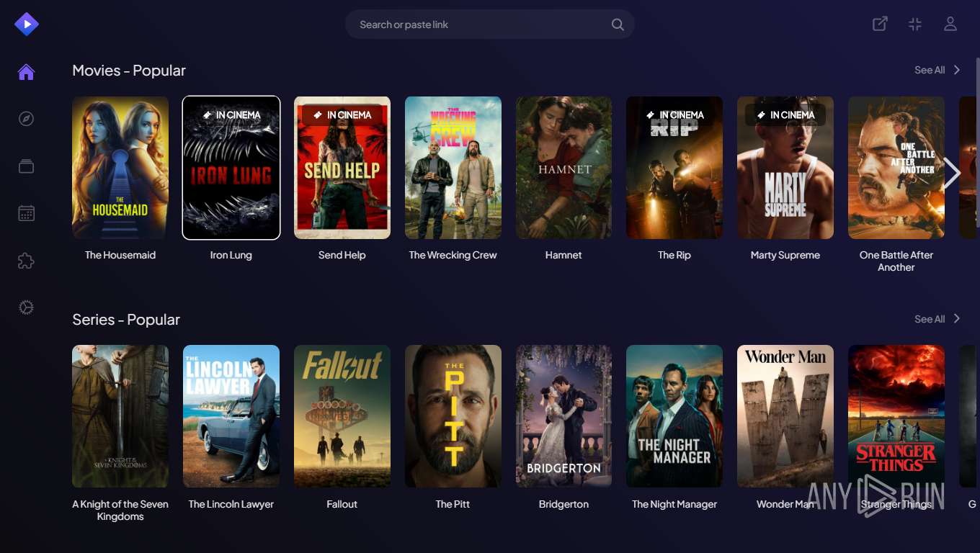Open the Discover compass icon
The image size is (980, 553).
[27, 119]
